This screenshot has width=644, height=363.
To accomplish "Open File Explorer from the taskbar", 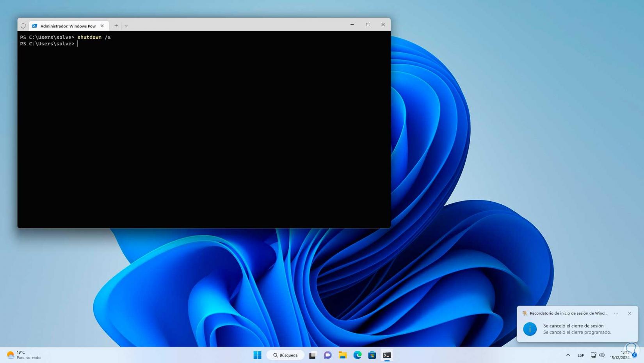I will [x=343, y=355].
